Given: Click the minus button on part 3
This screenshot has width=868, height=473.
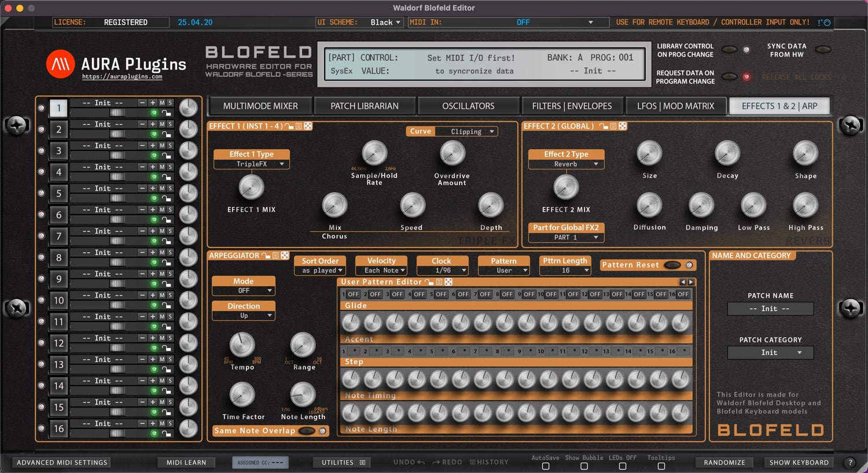Looking at the screenshot, I should [x=142, y=146].
